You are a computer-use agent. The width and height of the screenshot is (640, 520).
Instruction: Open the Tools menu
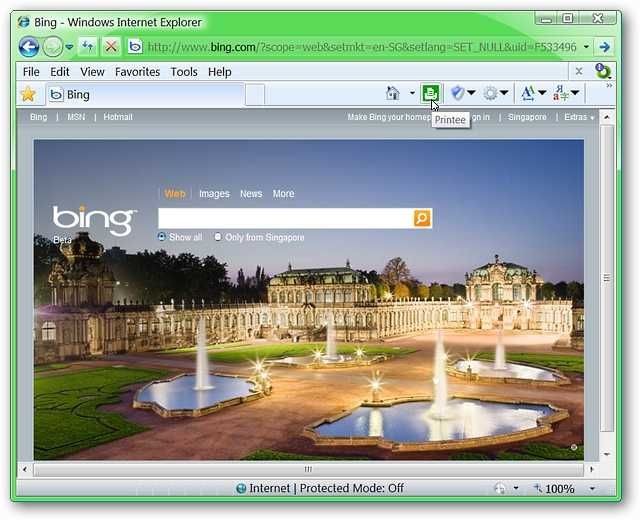(184, 72)
